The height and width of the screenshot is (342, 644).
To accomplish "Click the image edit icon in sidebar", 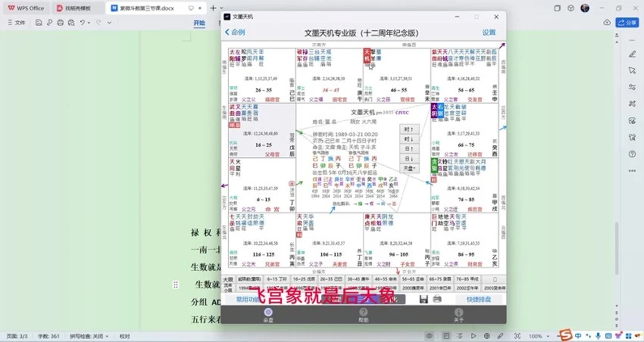I will click(632, 120).
